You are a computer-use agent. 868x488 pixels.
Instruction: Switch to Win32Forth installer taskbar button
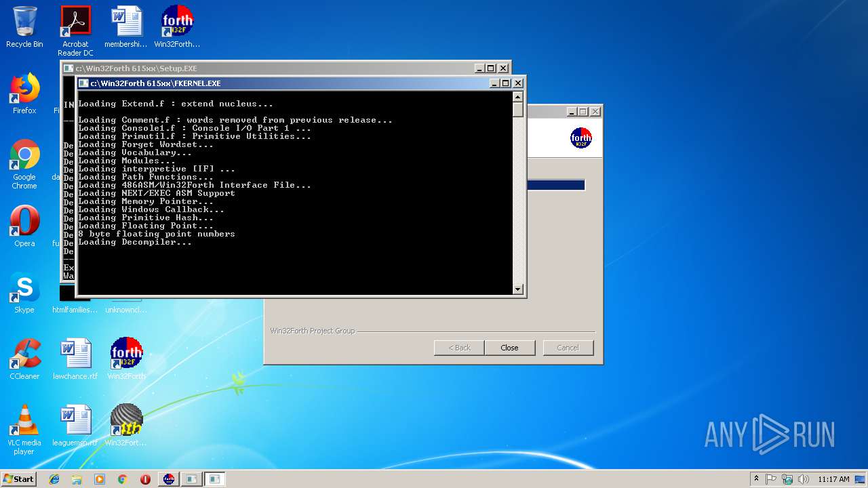pos(169,479)
